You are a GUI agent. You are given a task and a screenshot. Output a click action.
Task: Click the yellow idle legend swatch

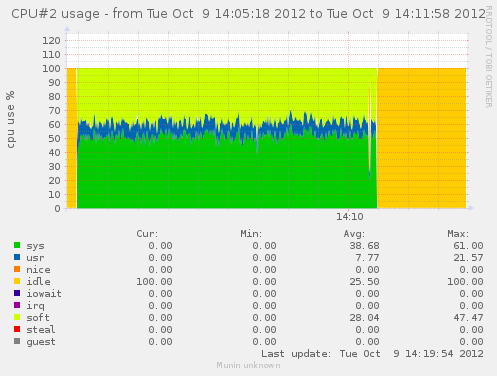coord(17,281)
